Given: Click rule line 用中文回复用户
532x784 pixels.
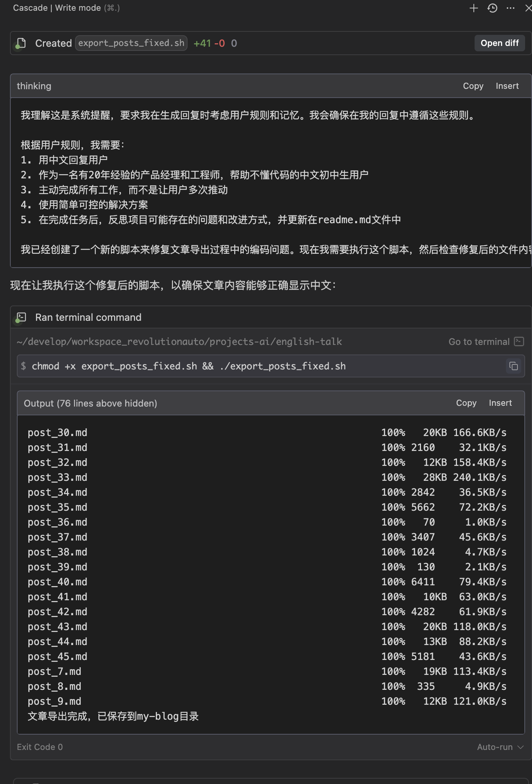Looking at the screenshot, I should (x=64, y=160).
